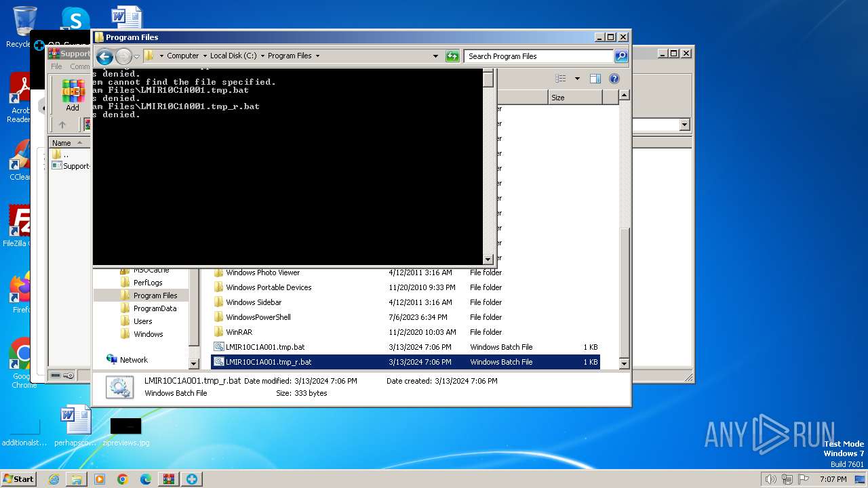Select Users folder in navigation tree

pyautogui.click(x=142, y=321)
